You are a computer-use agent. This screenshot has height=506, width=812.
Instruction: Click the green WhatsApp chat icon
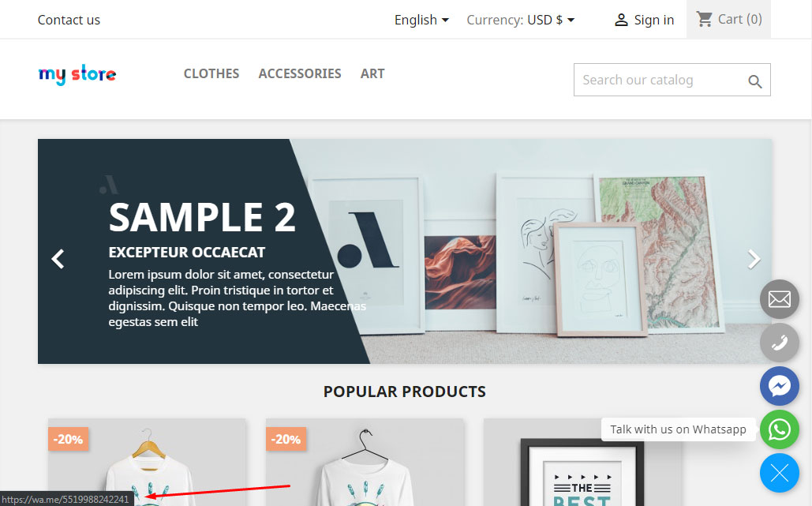pos(780,429)
